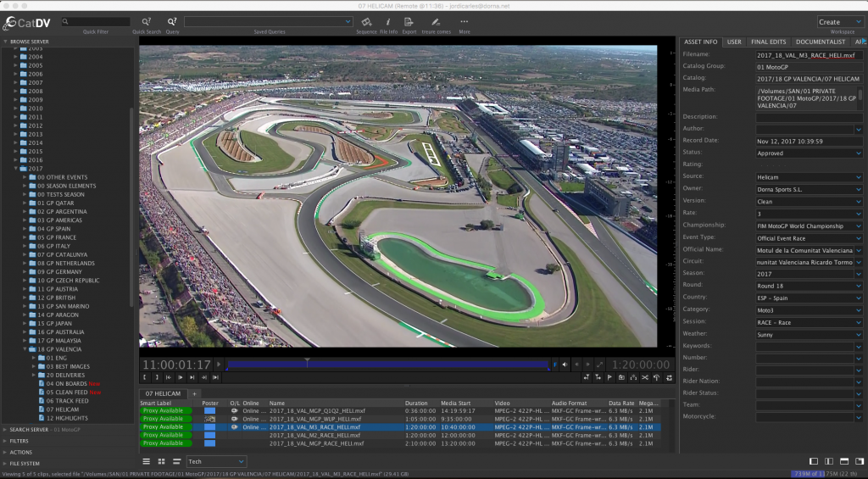Set the in-point with the left bracket button
This screenshot has height=479, width=868.
point(145,377)
